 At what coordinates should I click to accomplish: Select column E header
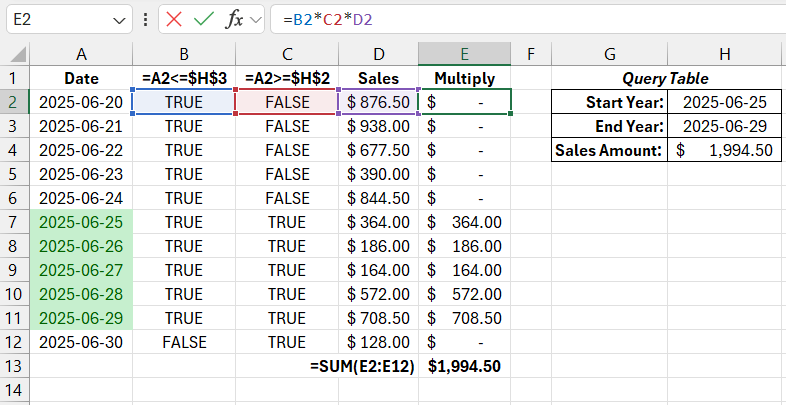465,53
